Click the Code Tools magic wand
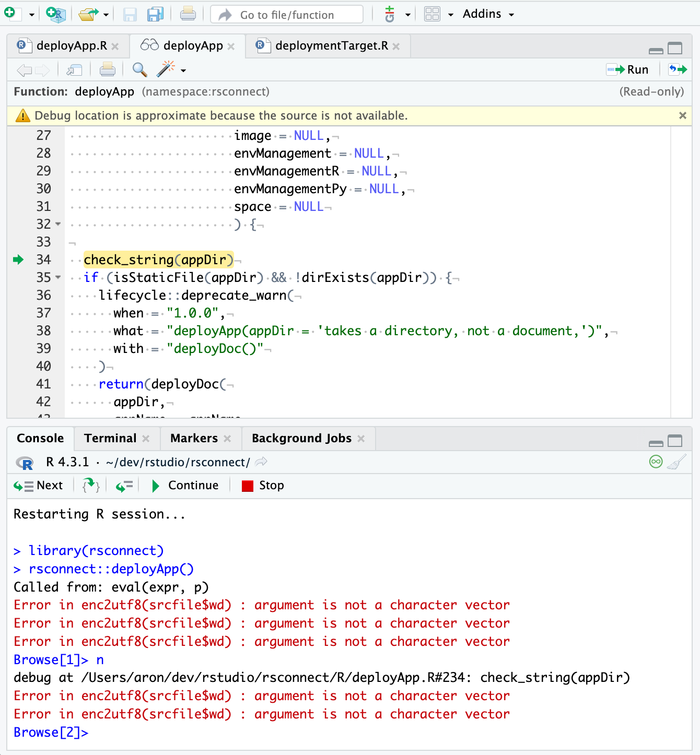 pyautogui.click(x=166, y=69)
